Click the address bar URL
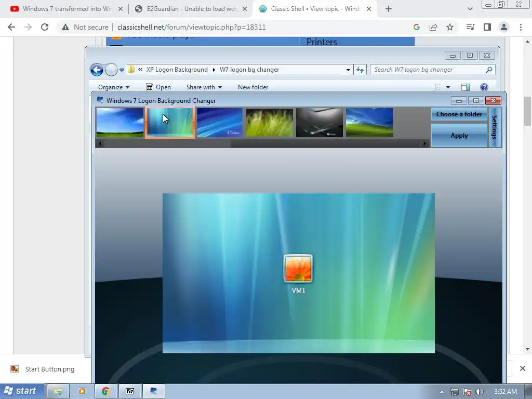Image resolution: width=532 pixels, height=399 pixels. 191,27
